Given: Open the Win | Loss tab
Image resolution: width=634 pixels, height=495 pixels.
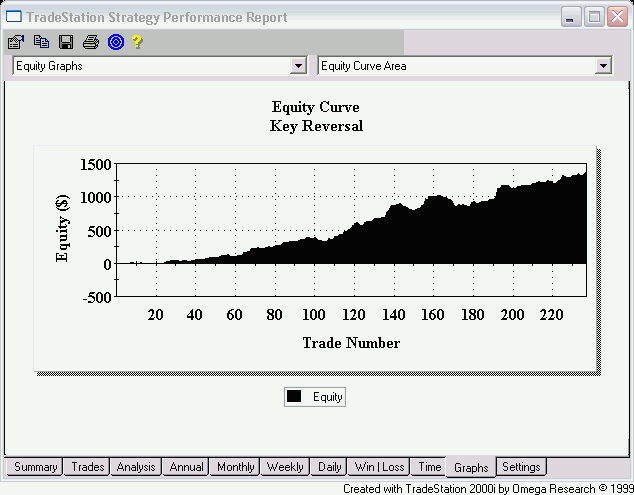Looking at the screenshot, I should (x=379, y=467).
